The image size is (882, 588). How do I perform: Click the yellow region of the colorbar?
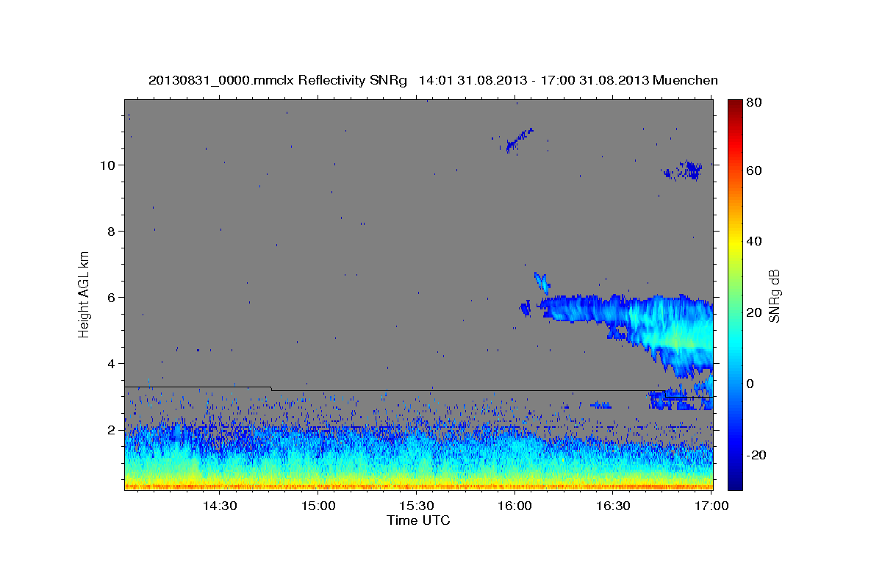pyautogui.click(x=734, y=243)
